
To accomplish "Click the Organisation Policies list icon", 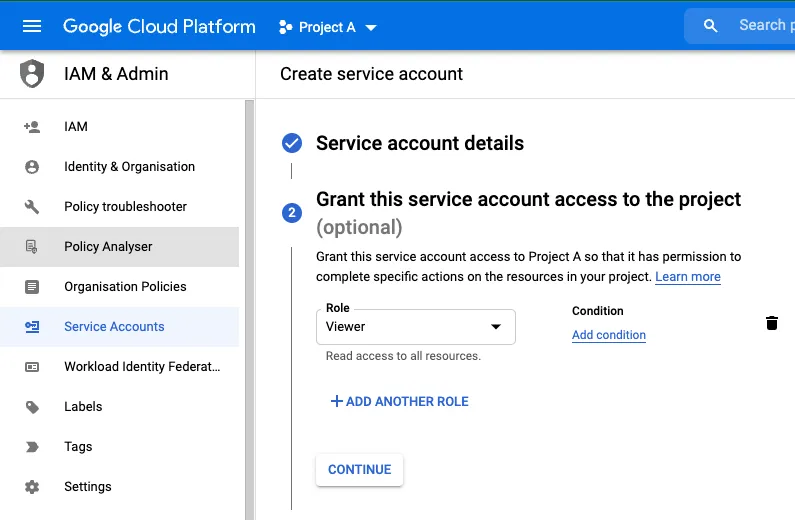I will click(x=32, y=287).
